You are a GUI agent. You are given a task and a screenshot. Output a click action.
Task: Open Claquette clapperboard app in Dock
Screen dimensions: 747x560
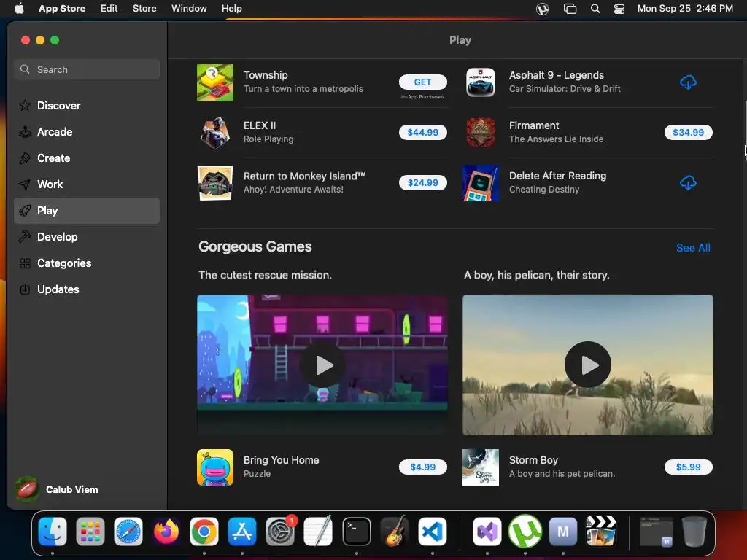tap(601, 532)
